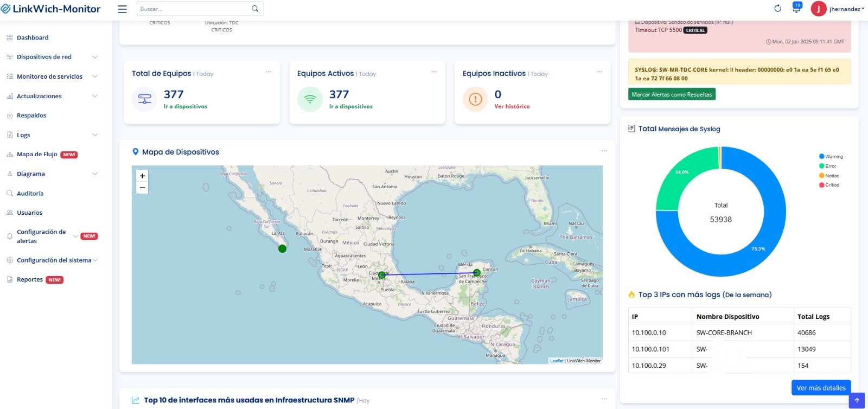Open the three-dot menu on Mapa de Dispositivos
The height and width of the screenshot is (409, 868).
click(x=604, y=151)
